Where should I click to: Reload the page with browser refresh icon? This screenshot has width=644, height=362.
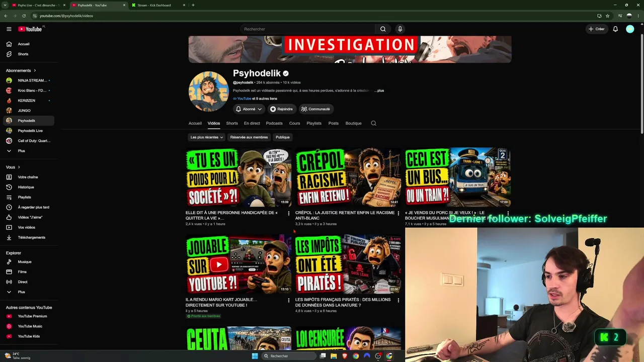click(x=24, y=16)
